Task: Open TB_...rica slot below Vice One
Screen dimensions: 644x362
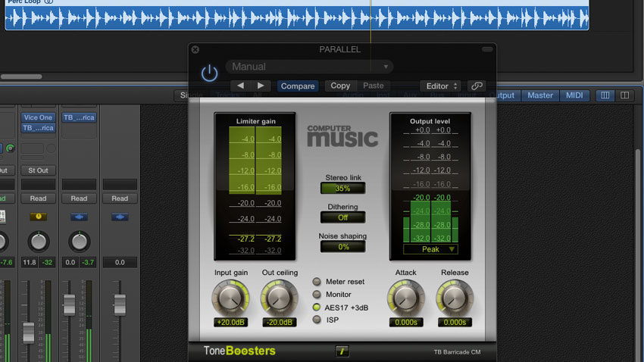Action: pos(38,128)
